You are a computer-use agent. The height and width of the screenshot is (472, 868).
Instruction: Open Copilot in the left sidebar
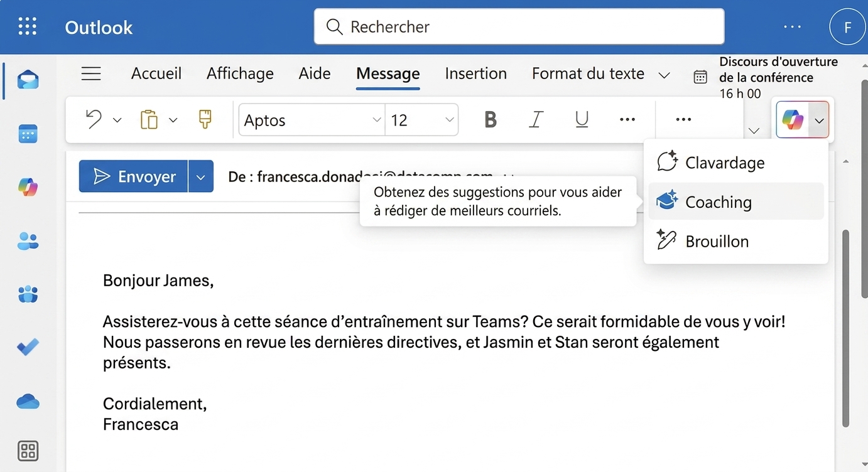(x=28, y=187)
